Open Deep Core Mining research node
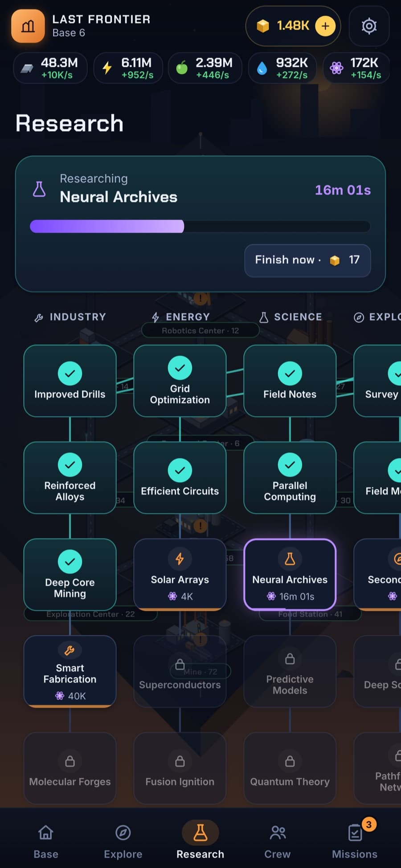 70,574
